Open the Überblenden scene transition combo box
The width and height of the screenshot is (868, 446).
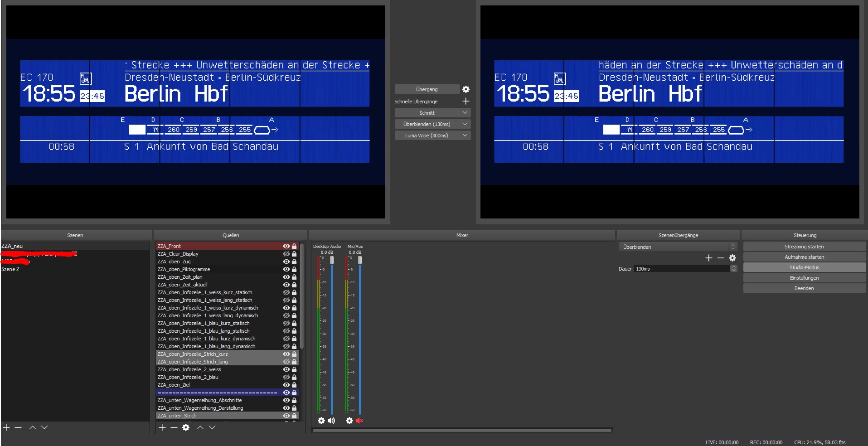pos(678,247)
